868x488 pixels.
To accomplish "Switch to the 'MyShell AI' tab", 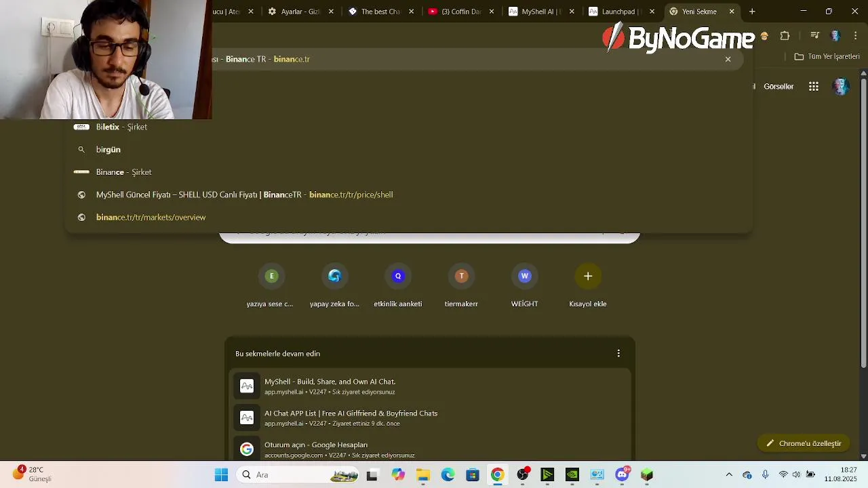I will tap(541, 12).
